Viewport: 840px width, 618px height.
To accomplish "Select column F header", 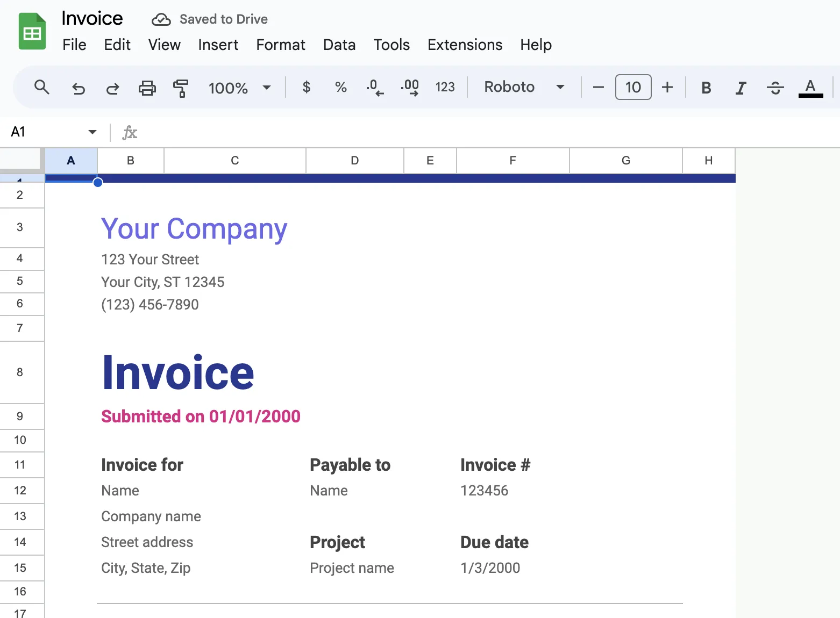I will coord(513,161).
